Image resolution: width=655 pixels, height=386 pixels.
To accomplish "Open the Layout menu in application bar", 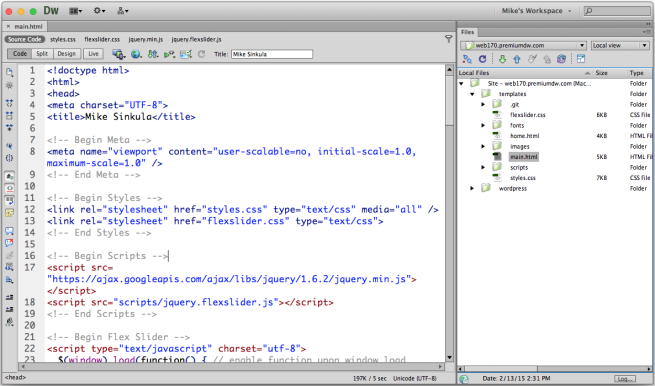I will click(76, 11).
